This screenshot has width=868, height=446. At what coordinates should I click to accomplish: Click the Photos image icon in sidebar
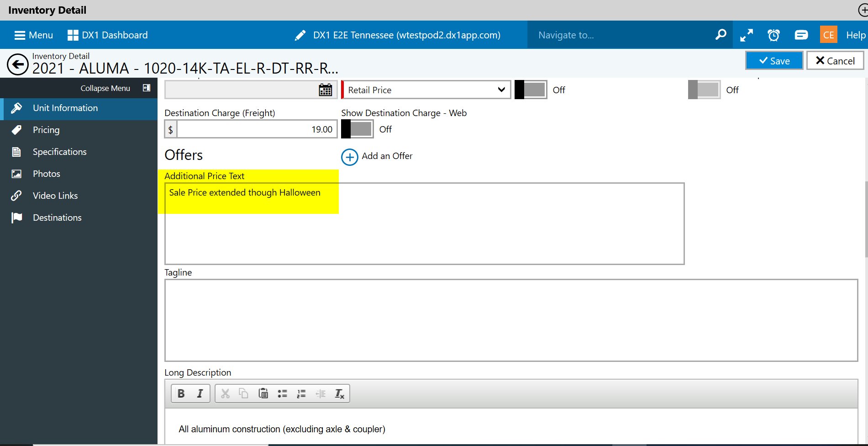16,174
